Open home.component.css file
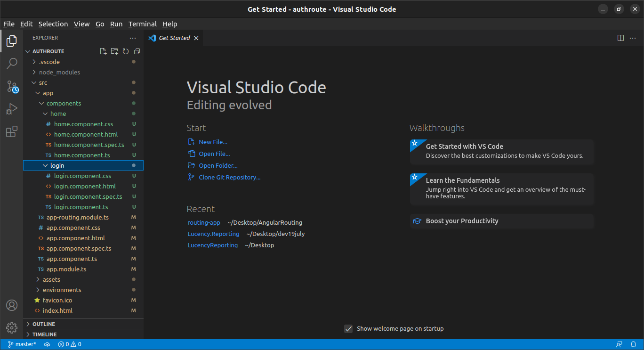Screen dimensions: 644x350 pos(83,124)
